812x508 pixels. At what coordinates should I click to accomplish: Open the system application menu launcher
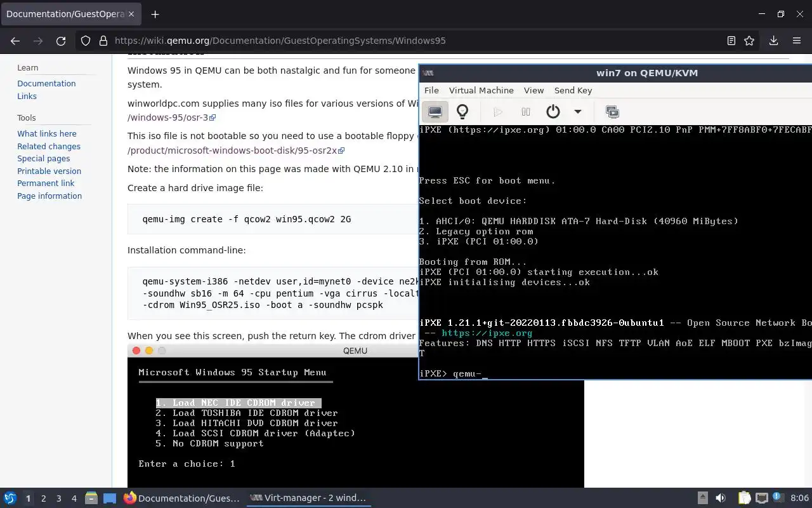pyautogui.click(x=10, y=498)
